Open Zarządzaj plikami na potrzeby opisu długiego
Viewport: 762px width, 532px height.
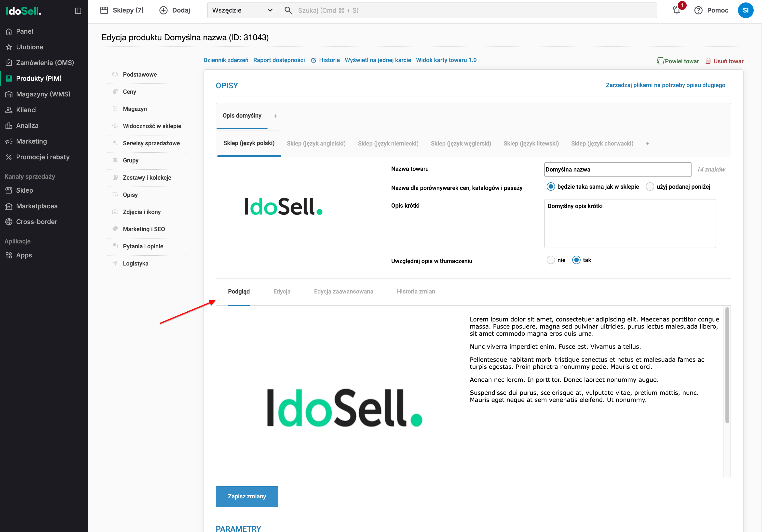click(x=666, y=85)
